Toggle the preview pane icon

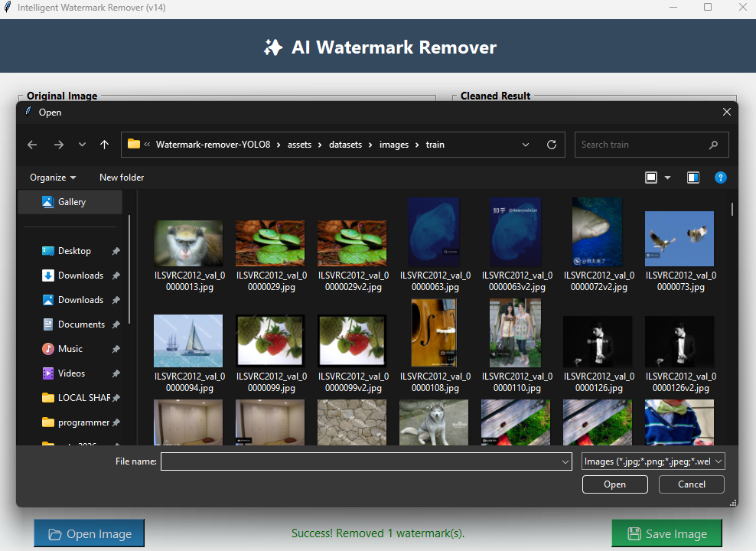click(693, 178)
